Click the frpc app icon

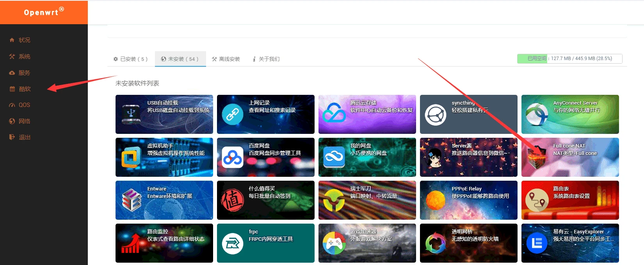pos(233,244)
